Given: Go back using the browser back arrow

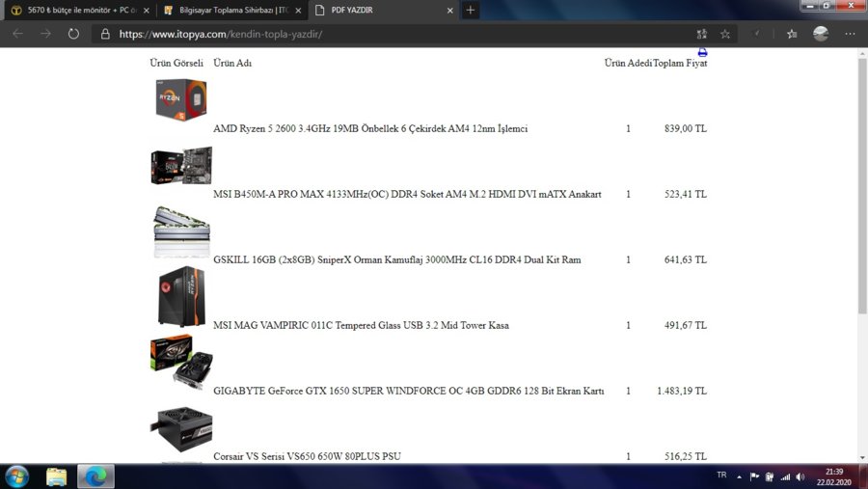Looking at the screenshot, I should (17, 34).
